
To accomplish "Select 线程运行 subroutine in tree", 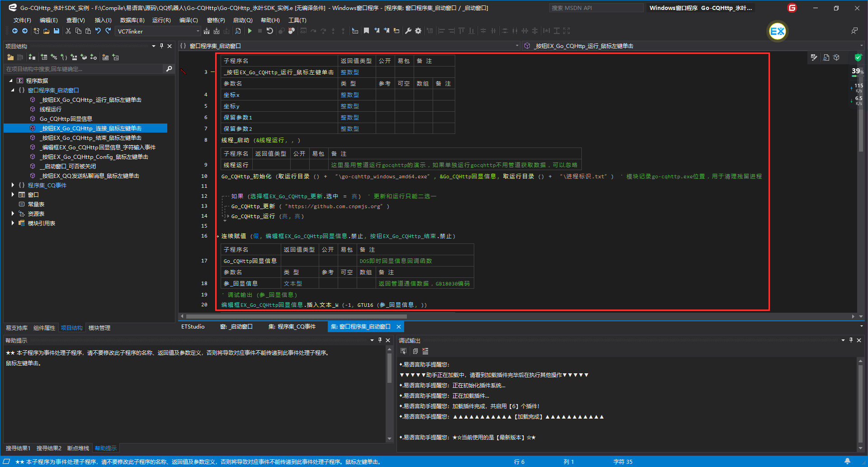I will pos(50,110).
